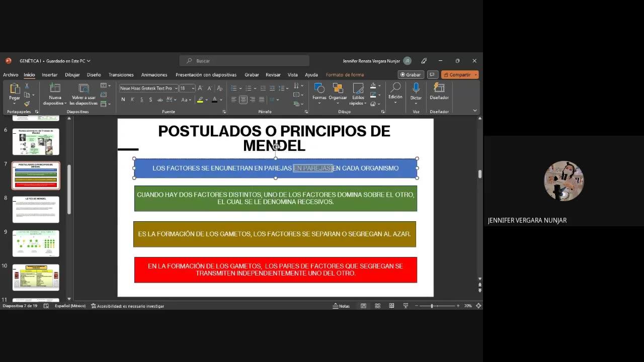Viewport: 644px width, 362px height.
Task: Justify the paragraph text
Action: pos(262,100)
